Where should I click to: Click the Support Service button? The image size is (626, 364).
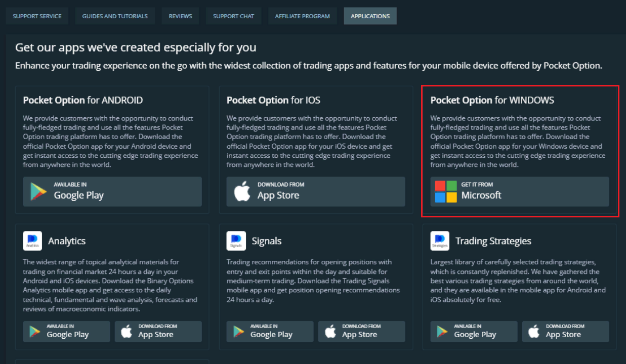pyautogui.click(x=37, y=16)
